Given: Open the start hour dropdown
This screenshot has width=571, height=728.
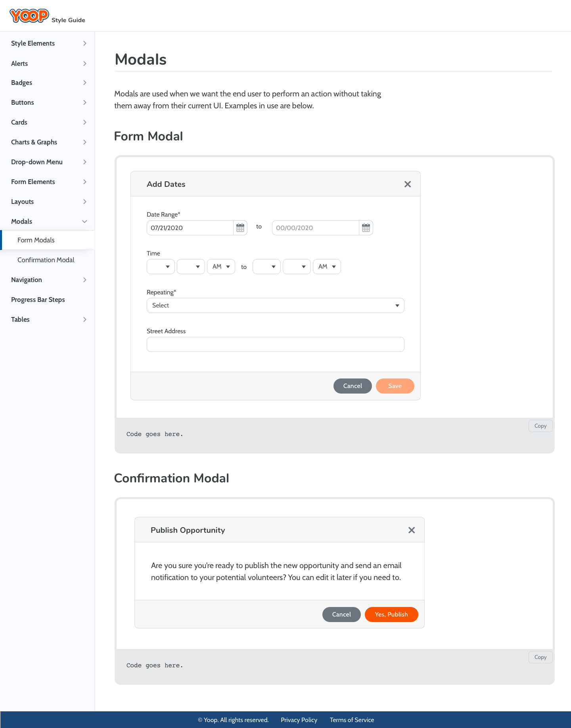Looking at the screenshot, I should tap(161, 267).
